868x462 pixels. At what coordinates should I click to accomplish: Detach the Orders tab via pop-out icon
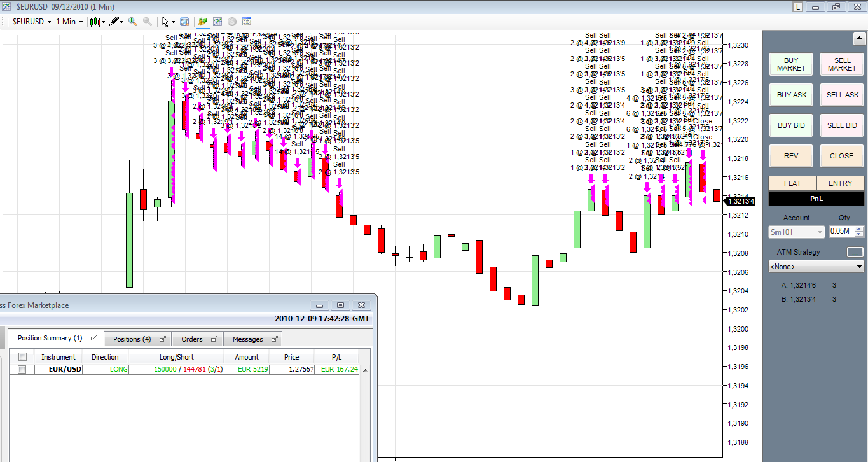pyautogui.click(x=214, y=339)
